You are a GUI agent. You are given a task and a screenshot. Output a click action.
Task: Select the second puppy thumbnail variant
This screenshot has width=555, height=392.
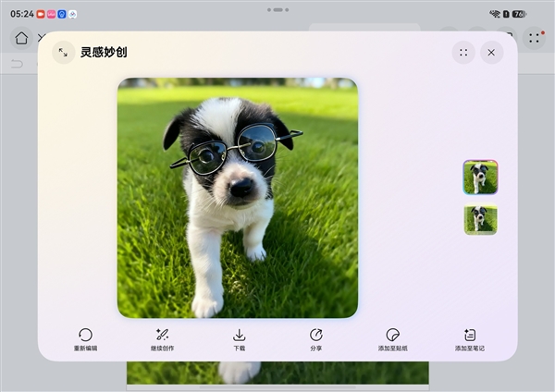tap(480, 219)
